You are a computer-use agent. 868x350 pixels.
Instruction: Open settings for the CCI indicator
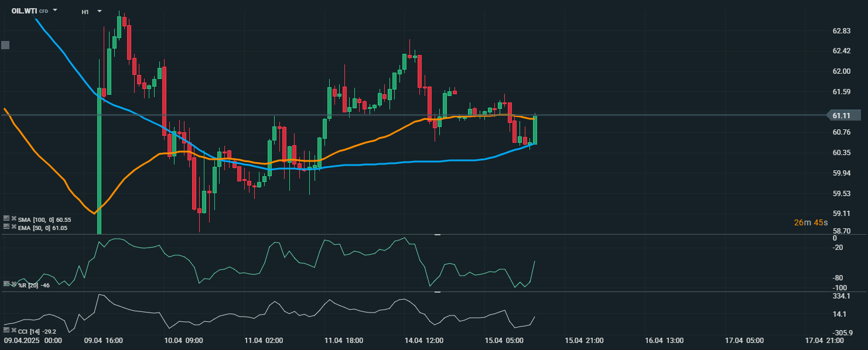coord(6,330)
